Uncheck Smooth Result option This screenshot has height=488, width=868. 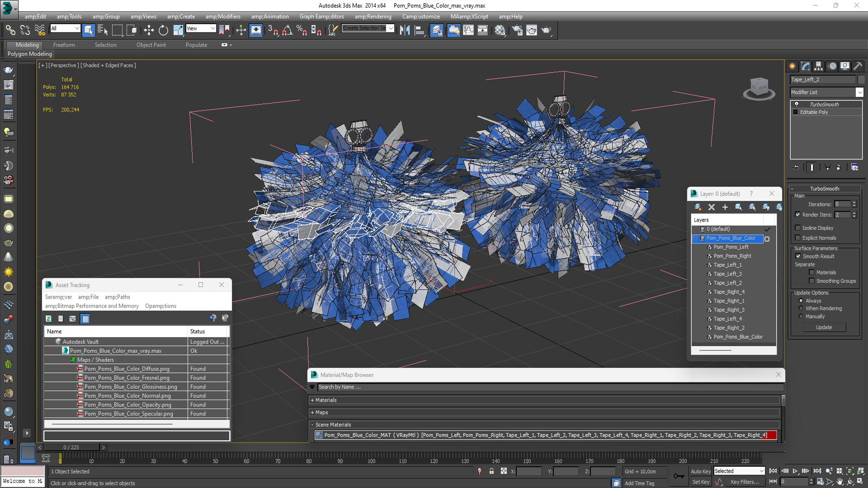pos(798,256)
